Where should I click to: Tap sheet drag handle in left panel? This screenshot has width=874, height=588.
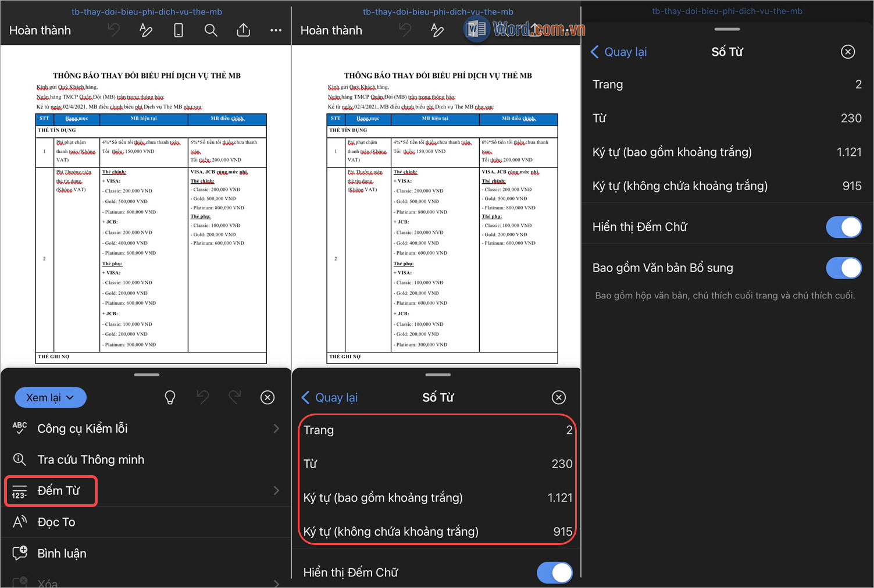coord(147,375)
